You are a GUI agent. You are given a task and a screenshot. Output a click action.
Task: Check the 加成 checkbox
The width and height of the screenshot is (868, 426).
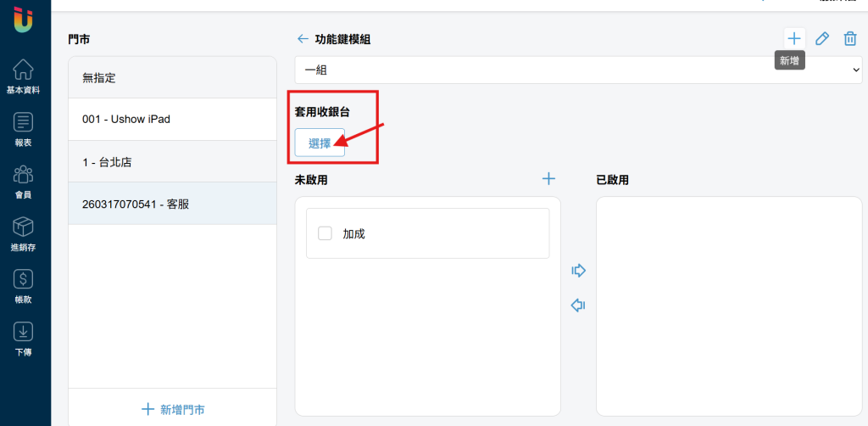[325, 233]
